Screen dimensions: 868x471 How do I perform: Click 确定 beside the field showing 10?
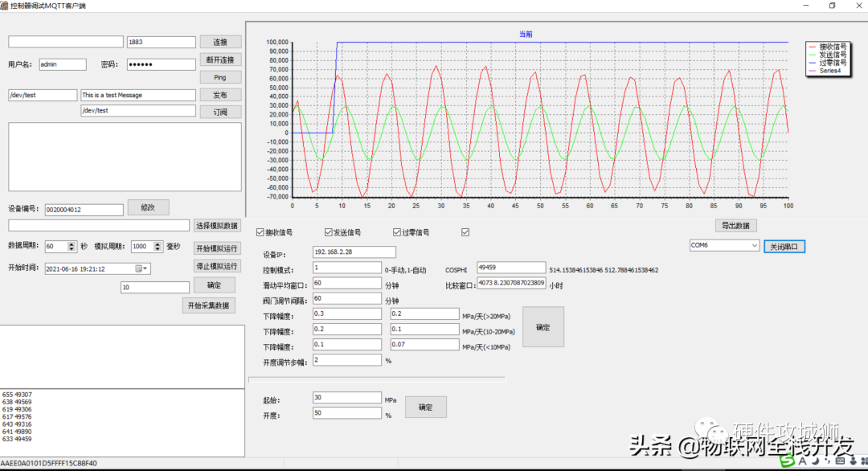215,285
